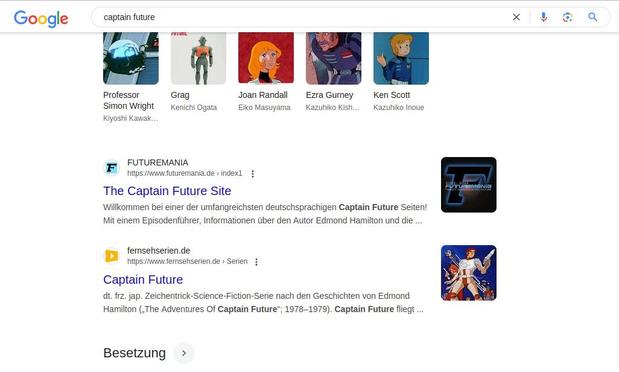Open more options for the futuremania.de result

pos(253,174)
